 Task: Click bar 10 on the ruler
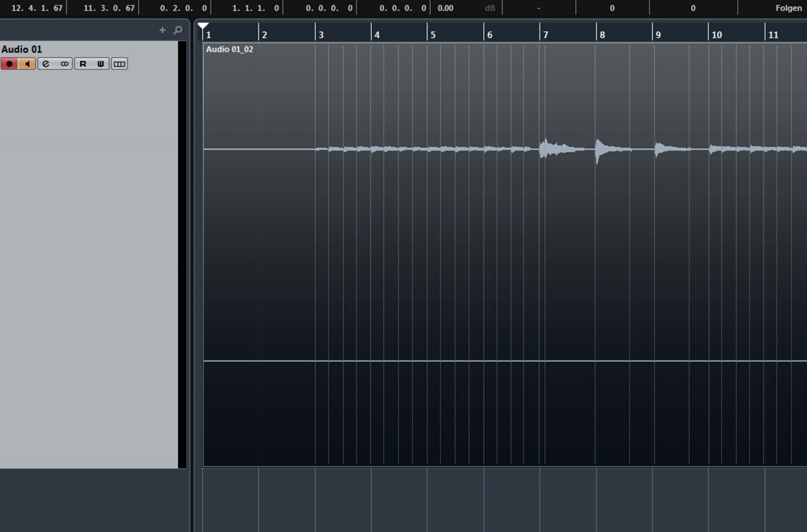(x=717, y=35)
